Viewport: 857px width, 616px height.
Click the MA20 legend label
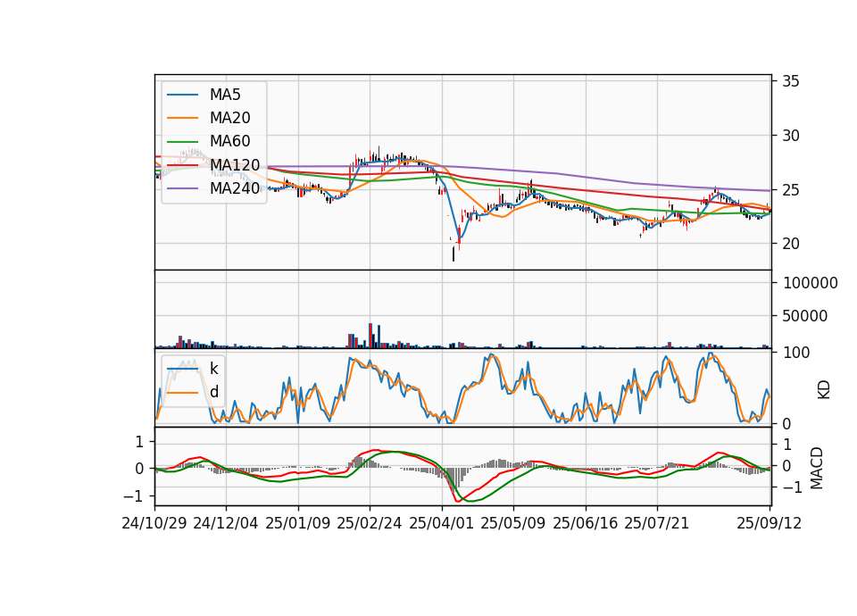coord(229,118)
